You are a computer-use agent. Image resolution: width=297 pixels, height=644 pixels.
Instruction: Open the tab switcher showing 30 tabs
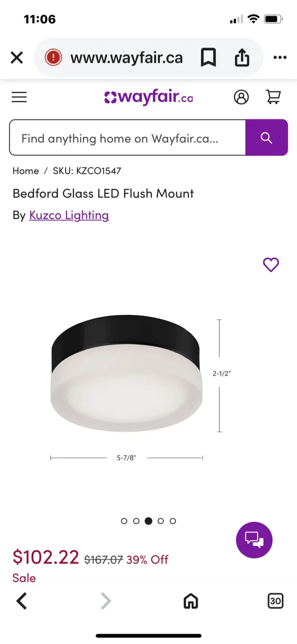click(x=275, y=601)
